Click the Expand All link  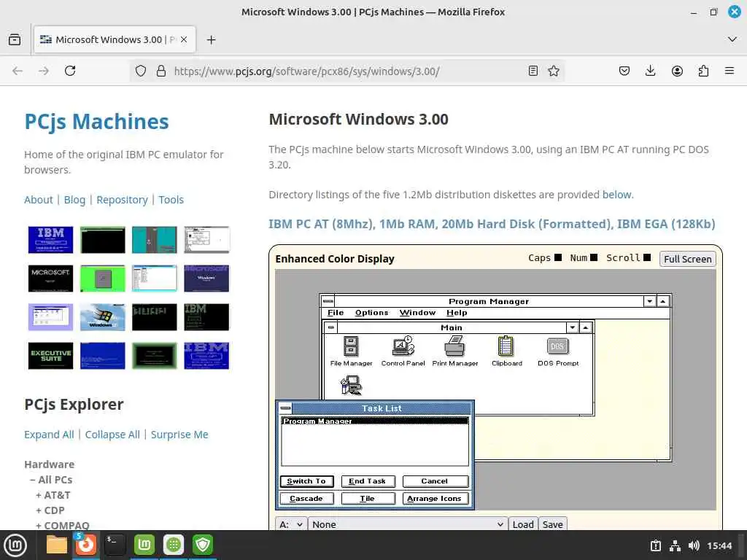(49, 435)
